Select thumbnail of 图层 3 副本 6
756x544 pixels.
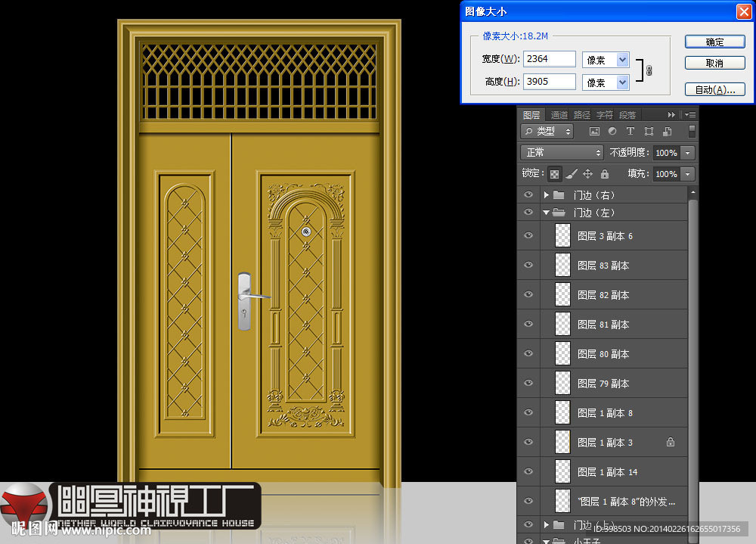(562, 235)
